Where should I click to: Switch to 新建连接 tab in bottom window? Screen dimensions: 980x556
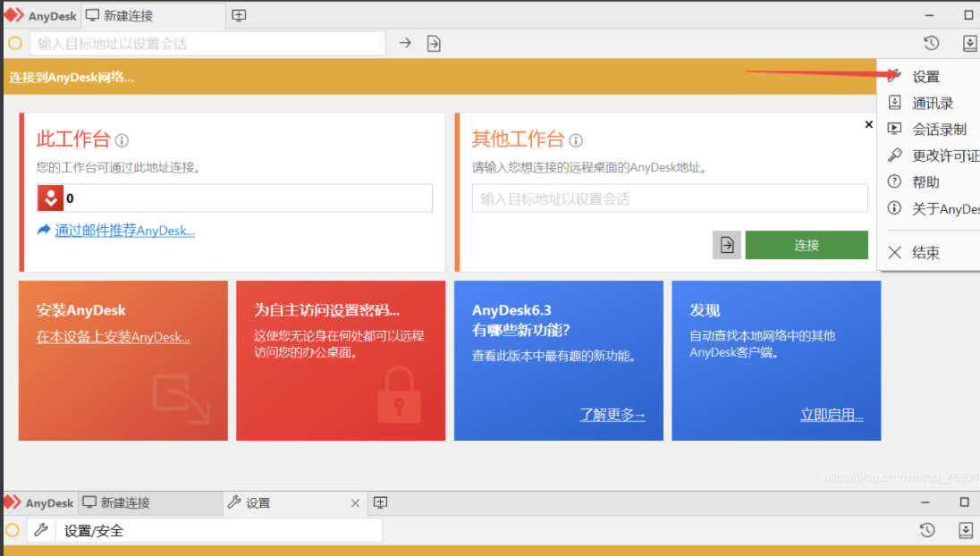pos(148,503)
